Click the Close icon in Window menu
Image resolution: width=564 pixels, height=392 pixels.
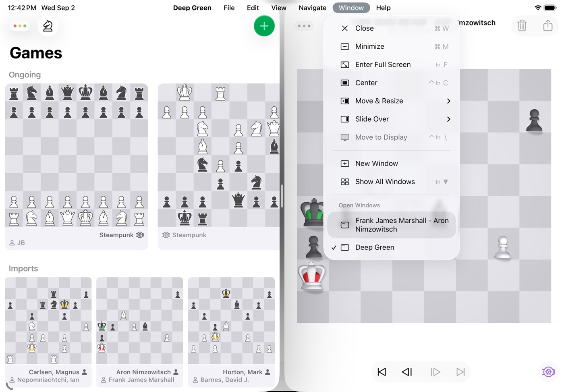[x=345, y=28]
